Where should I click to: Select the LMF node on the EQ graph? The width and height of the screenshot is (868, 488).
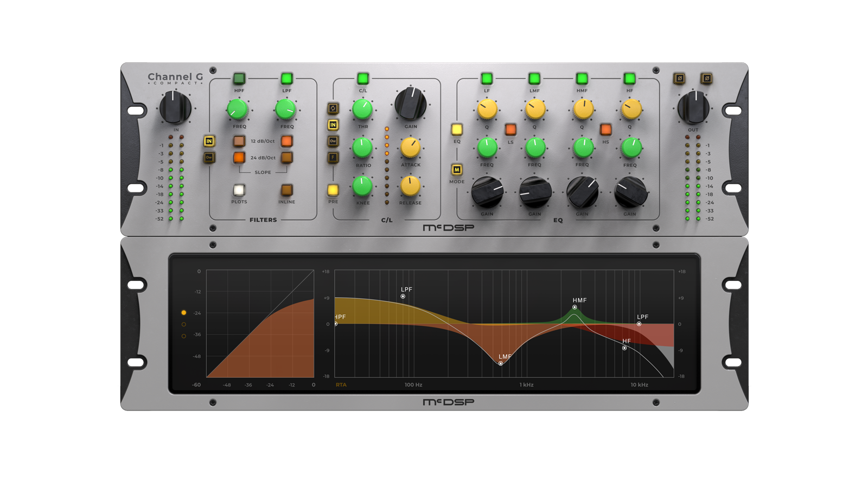coord(501,363)
